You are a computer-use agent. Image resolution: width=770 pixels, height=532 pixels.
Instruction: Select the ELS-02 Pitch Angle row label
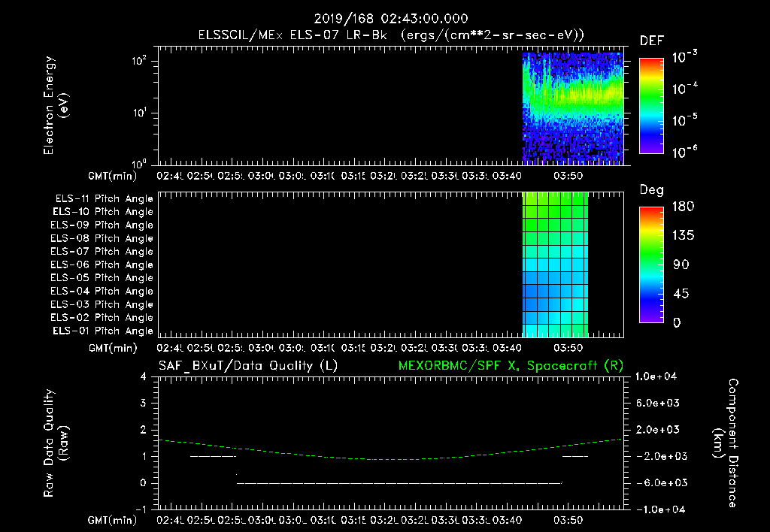pos(102,318)
